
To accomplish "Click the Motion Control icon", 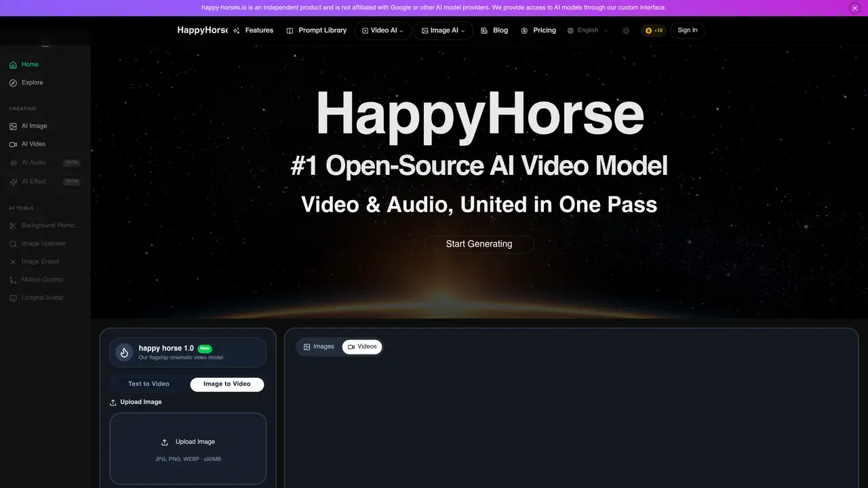I will (13, 280).
